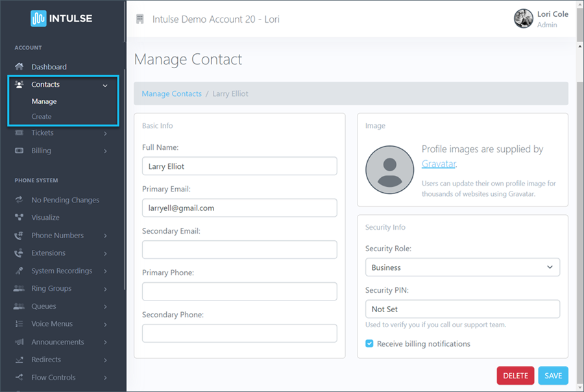Screen dimensions: 584x392
Task: Open the Security Role dropdown
Action: coord(462,267)
